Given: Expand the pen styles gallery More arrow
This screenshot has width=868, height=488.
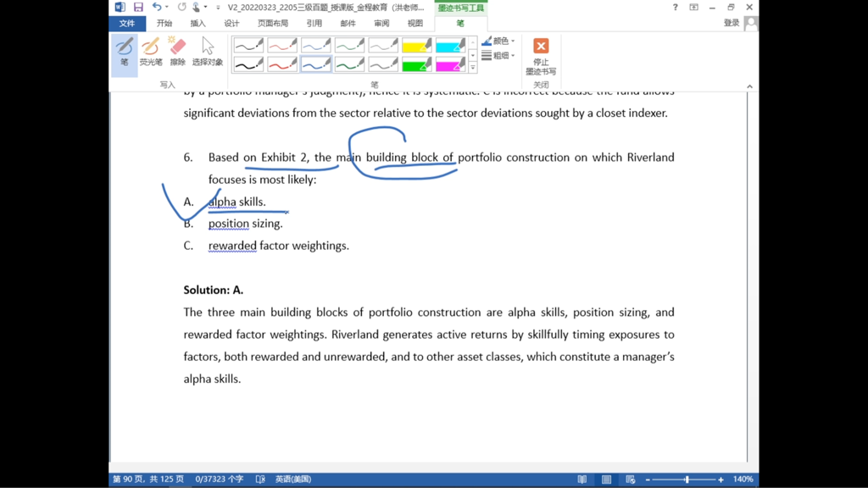Looking at the screenshot, I should point(473,68).
